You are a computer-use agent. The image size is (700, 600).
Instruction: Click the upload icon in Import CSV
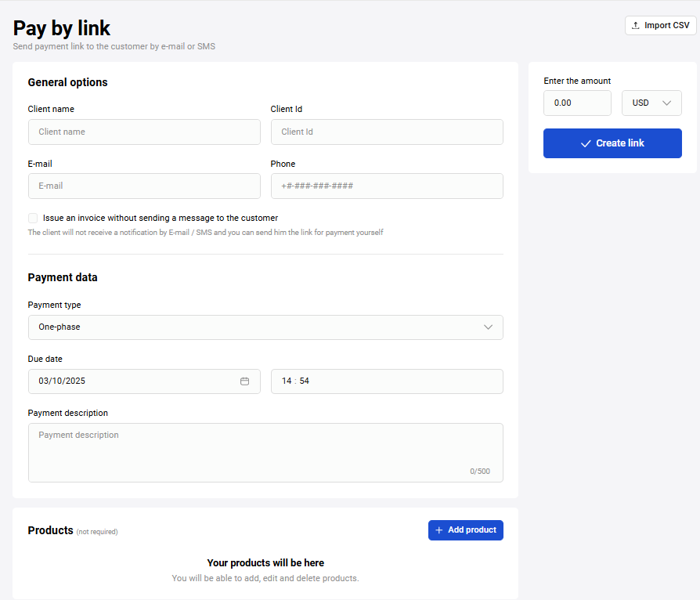point(636,26)
